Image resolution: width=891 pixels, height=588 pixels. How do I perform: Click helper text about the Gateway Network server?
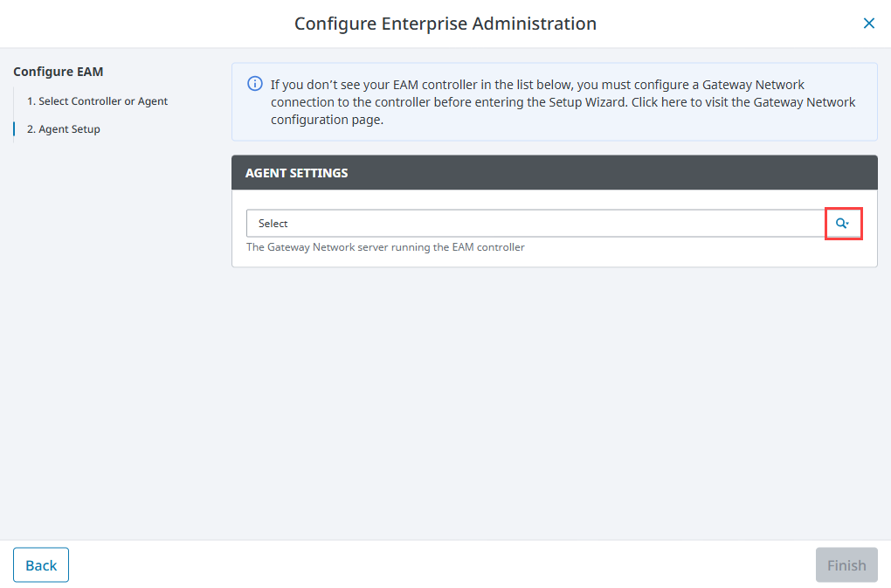coord(385,247)
